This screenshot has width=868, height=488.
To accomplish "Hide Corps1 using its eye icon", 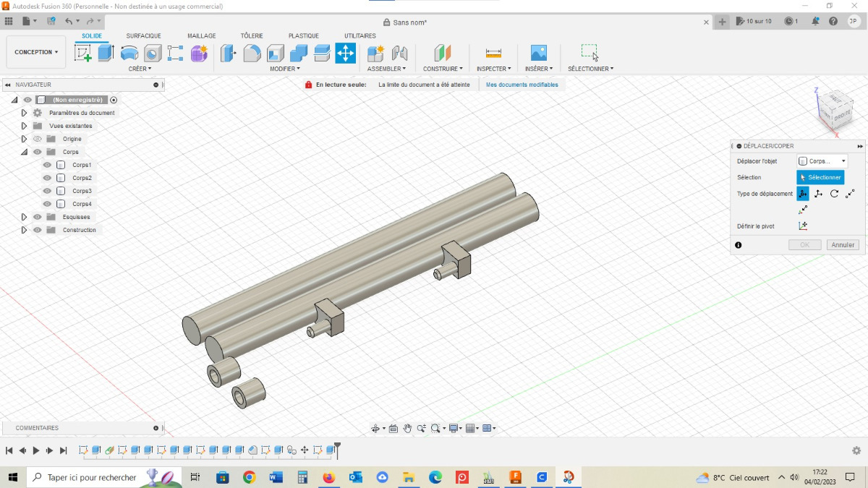I will tap(48, 165).
